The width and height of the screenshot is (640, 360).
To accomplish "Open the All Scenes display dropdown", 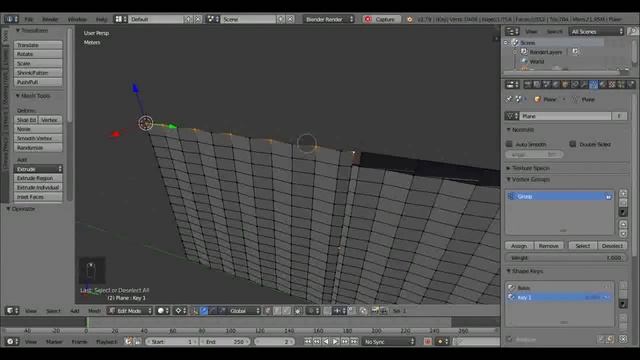I will [596, 31].
